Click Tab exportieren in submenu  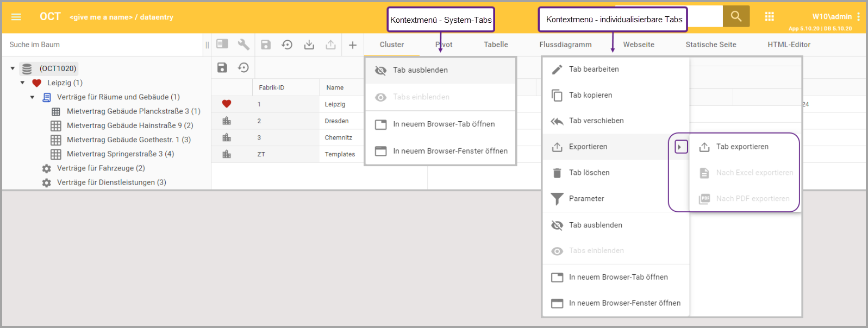click(x=742, y=147)
